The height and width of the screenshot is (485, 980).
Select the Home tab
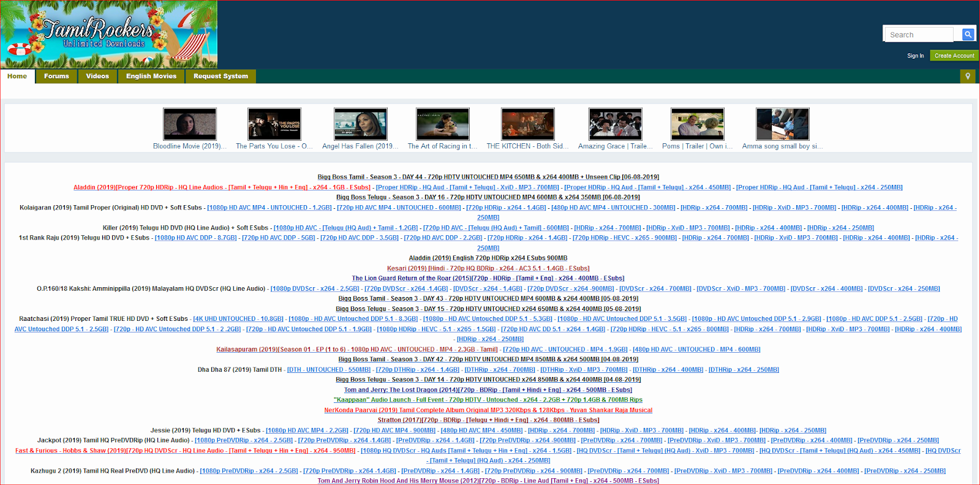17,76
